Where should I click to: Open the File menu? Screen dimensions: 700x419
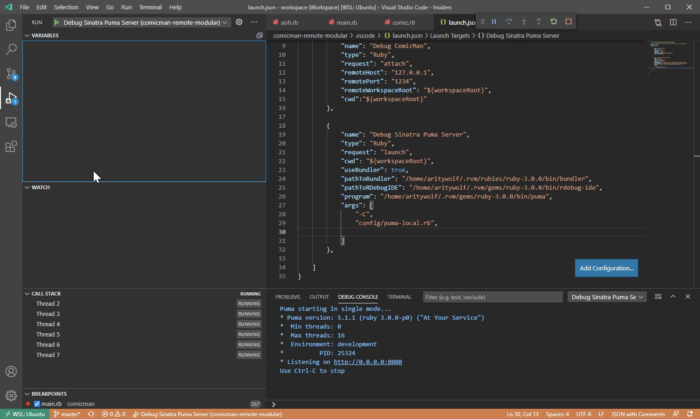click(24, 7)
